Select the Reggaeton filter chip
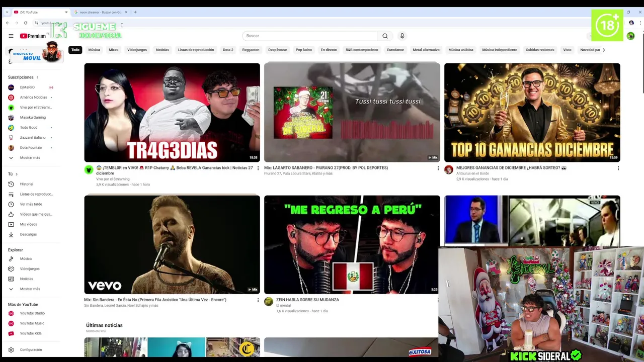Image resolution: width=644 pixels, height=362 pixels. (251, 50)
